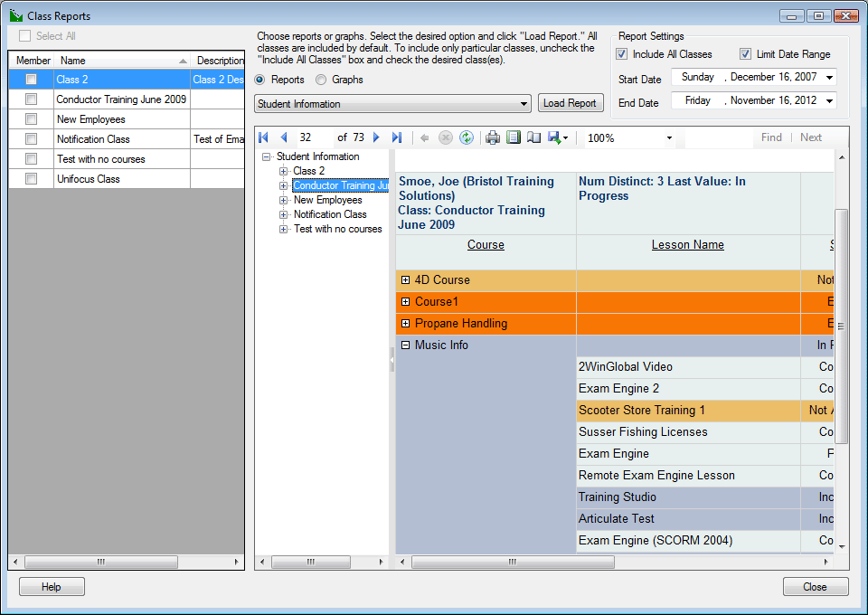Image resolution: width=868 pixels, height=615 pixels.
Task: Click the current page number field
Action: [x=314, y=137]
